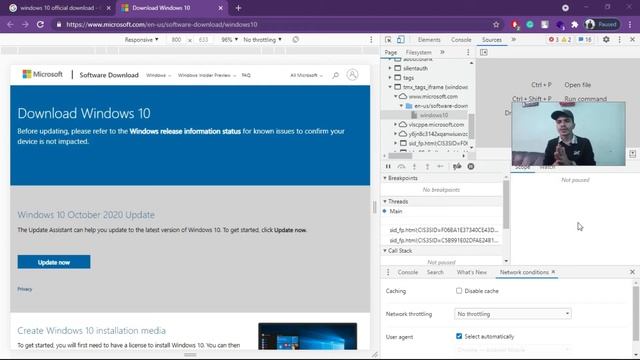This screenshot has height=360, width=640.
Task: Click the viewport width field 800
Action: click(176, 40)
